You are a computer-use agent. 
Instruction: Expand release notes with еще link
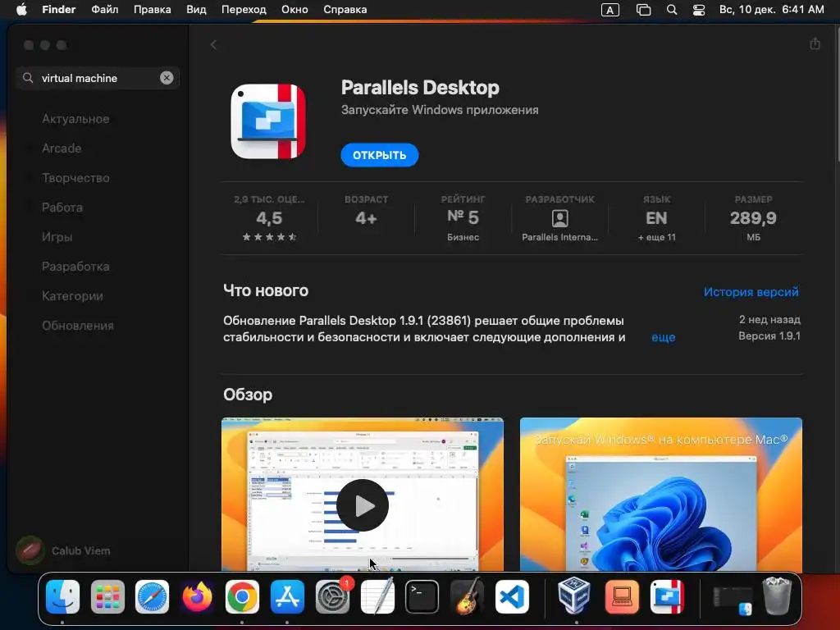[x=663, y=337]
